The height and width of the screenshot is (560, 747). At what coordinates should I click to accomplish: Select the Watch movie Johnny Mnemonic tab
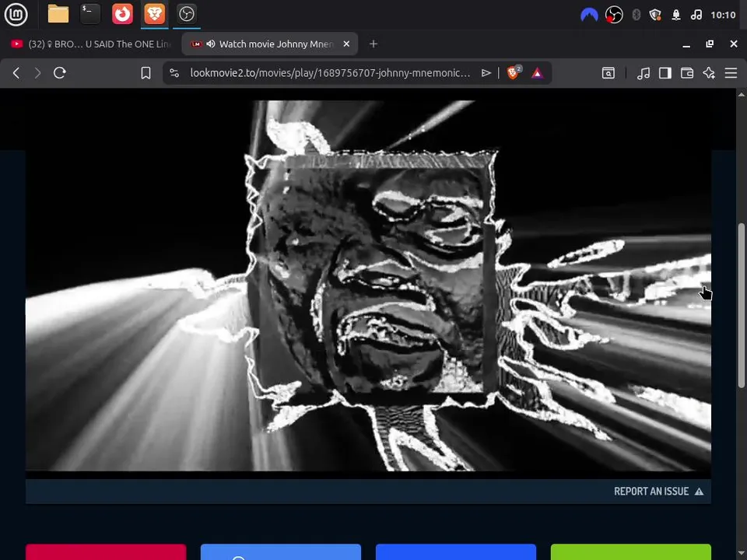pos(269,44)
